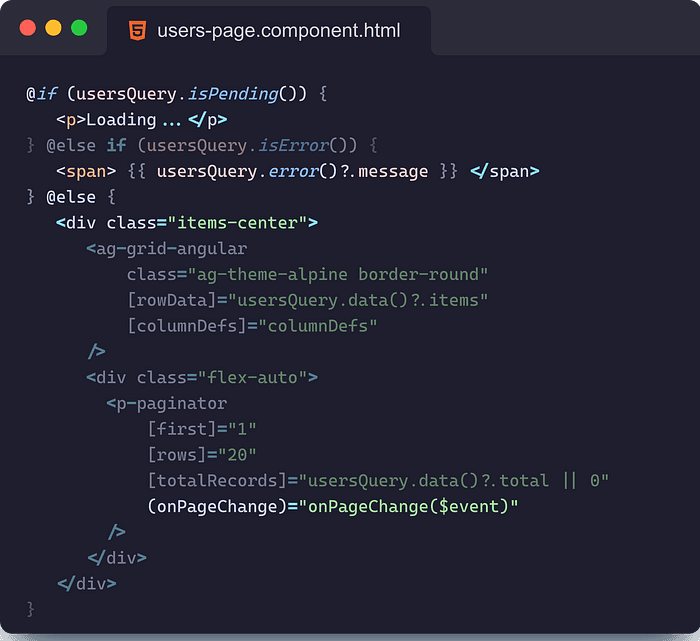Click the HTML5 file icon in the tab
The image size is (700, 641).
[x=136, y=30]
